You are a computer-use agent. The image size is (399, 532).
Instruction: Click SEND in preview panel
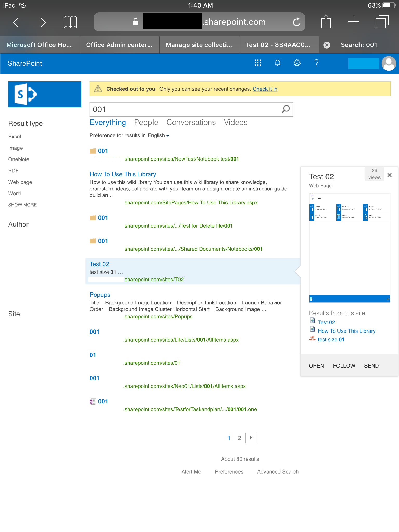pos(371,366)
